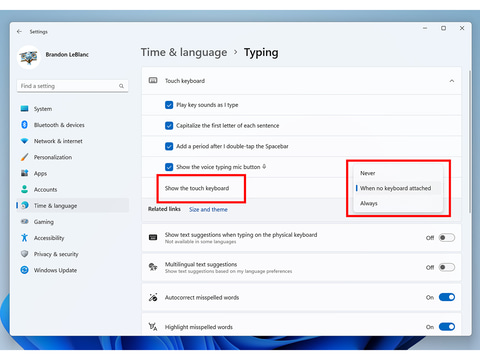
Task: Click the Highlight misspelled words icon
Action: point(153,327)
